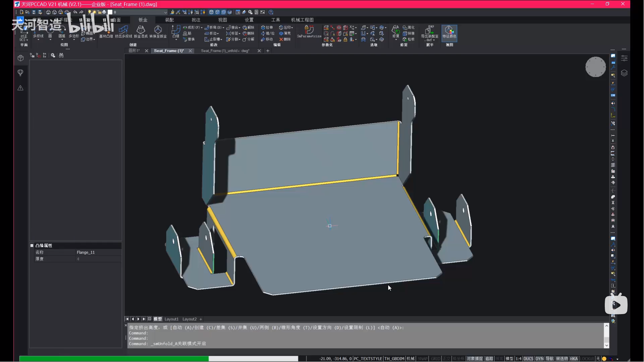The width and height of the screenshot is (644, 362).
Task: Toggle DYN dynamic input
Action: pos(539,359)
